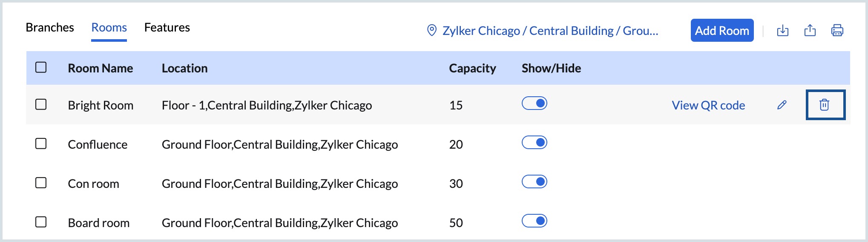Toggle Show/Hide switch for Bright Room
This screenshot has height=242, width=868.
[x=535, y=104]
